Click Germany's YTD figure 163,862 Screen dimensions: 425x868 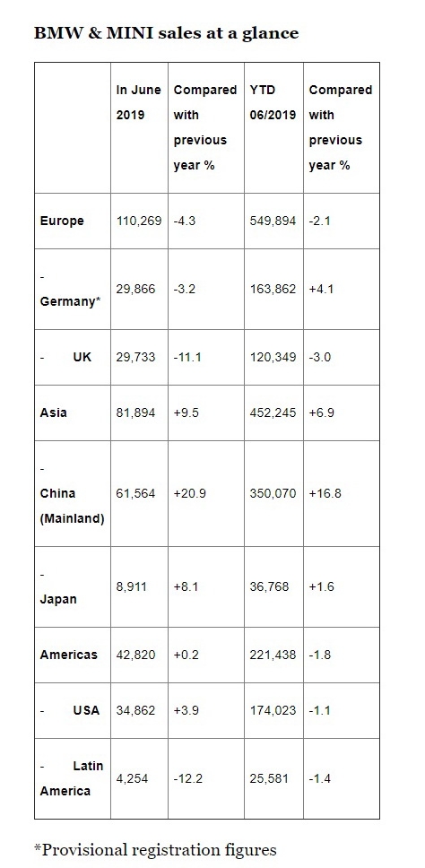pos(273,289)
